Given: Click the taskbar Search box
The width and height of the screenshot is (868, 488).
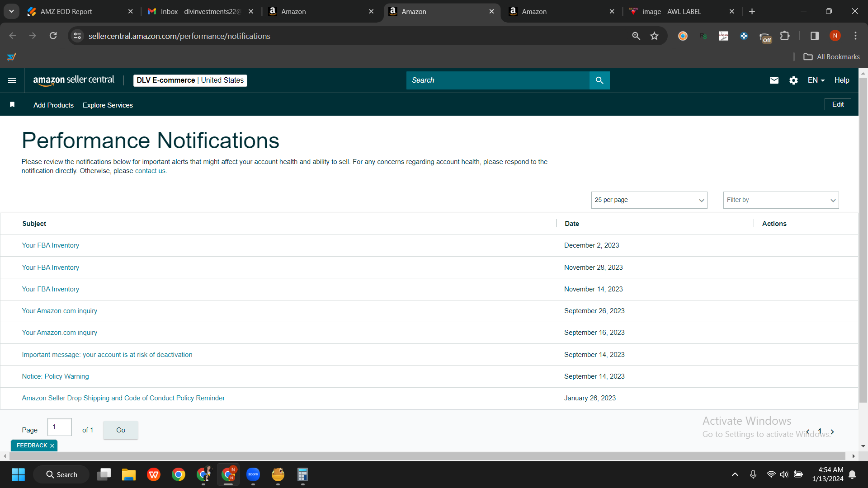Looking at the screenshot, I should coord(61,474).
